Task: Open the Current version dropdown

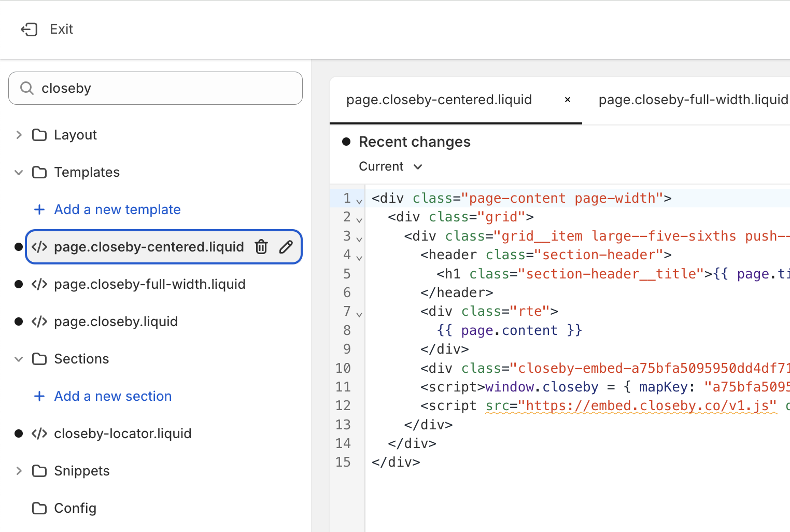Action: [x=391, y=166]
